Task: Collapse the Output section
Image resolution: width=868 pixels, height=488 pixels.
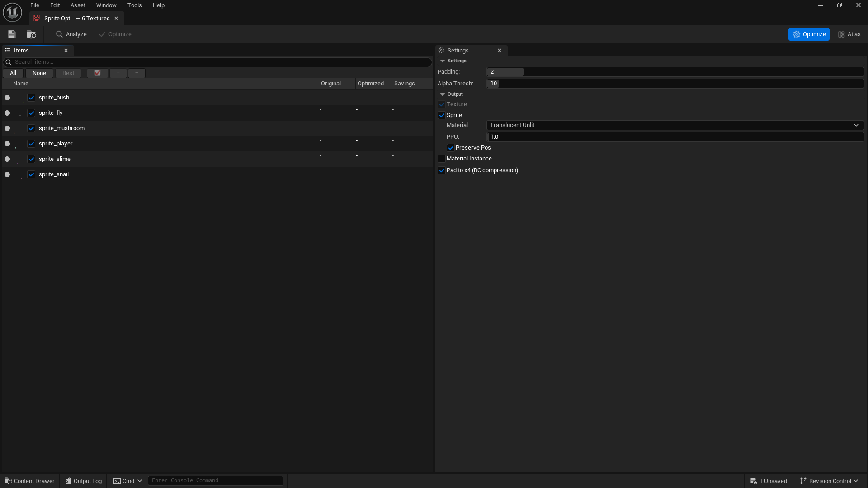Action: 443,94
